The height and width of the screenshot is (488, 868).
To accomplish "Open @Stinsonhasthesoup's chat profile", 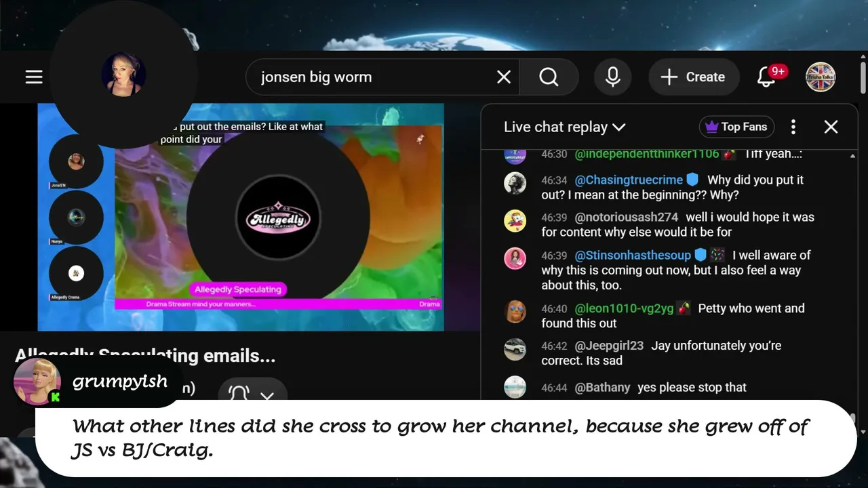I will point(633,255).
